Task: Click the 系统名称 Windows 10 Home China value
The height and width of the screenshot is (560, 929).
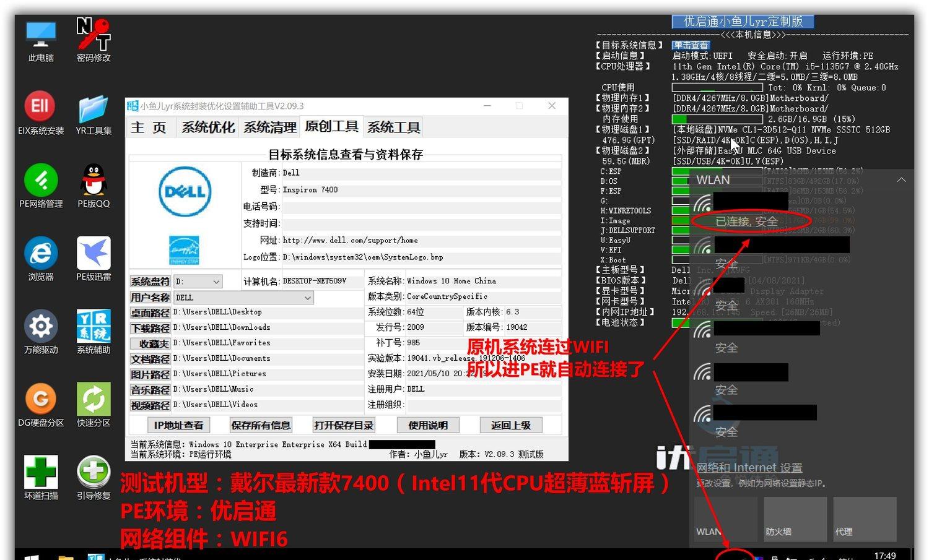Action: (x=451, y=281)
